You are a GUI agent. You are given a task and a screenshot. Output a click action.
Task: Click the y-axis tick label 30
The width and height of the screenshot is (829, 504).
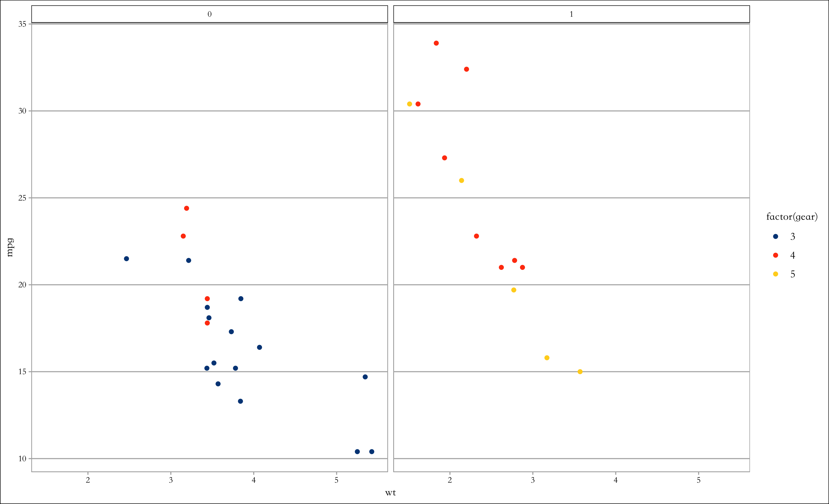[22, 111]
